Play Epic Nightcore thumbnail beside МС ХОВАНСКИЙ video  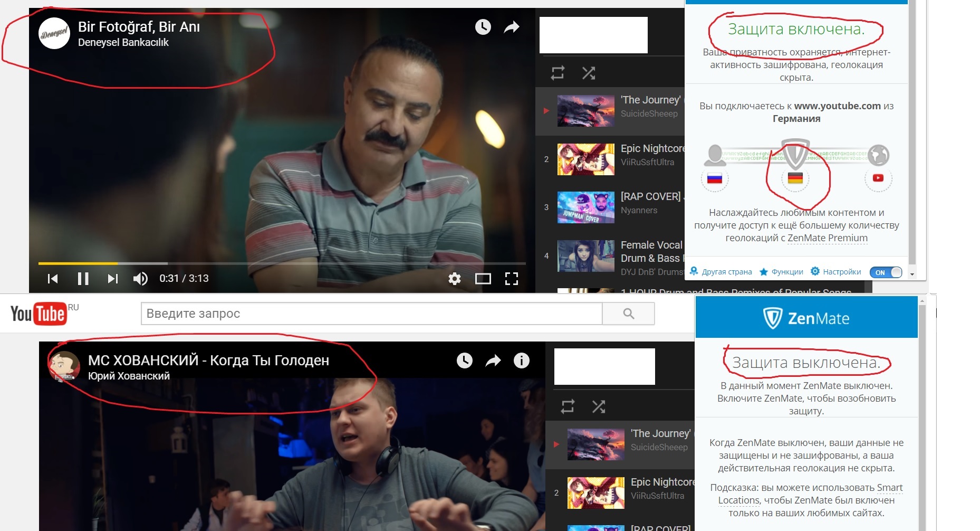(x=596, y=493)
